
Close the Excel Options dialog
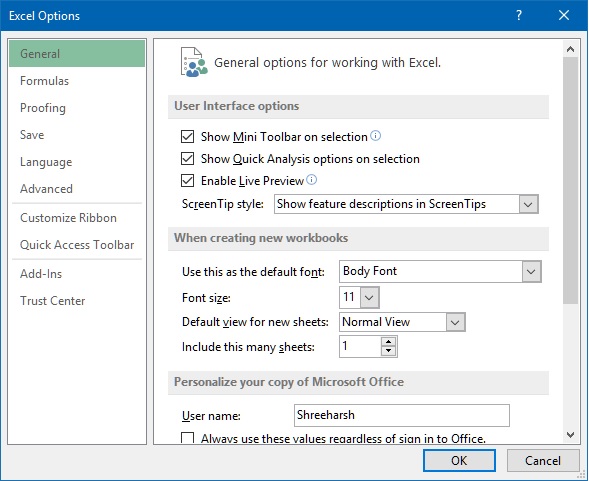pos(564,15)
